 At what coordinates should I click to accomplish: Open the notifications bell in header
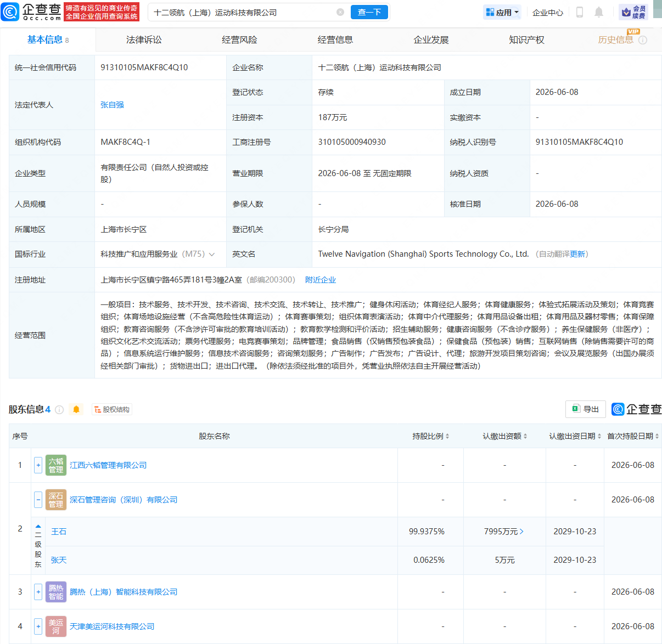(599, 12)
